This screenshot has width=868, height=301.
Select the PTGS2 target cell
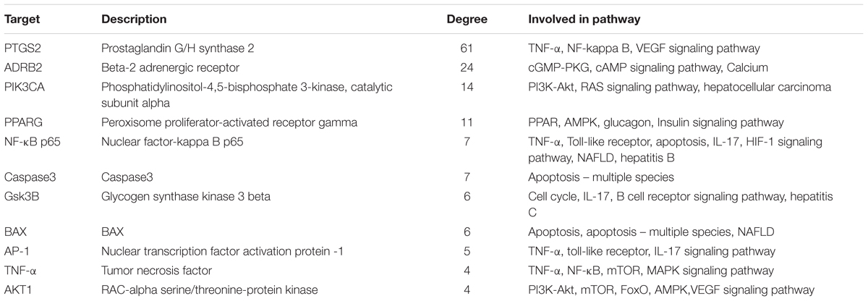[20, 48]
